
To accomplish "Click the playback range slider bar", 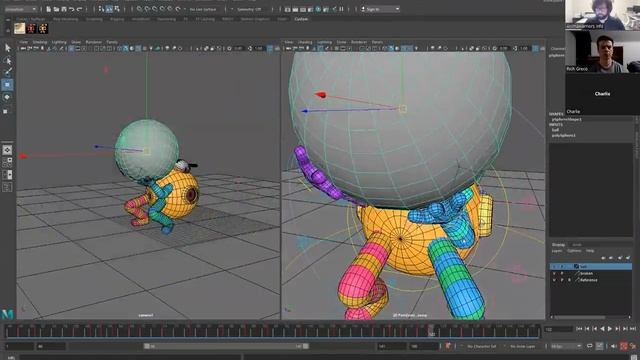I will tap(226, 346).
